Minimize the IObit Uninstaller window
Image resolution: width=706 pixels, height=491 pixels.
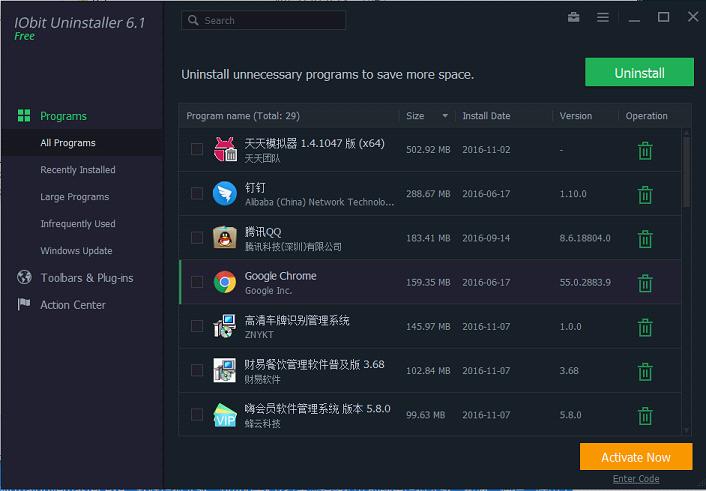(x=634, y=19)
